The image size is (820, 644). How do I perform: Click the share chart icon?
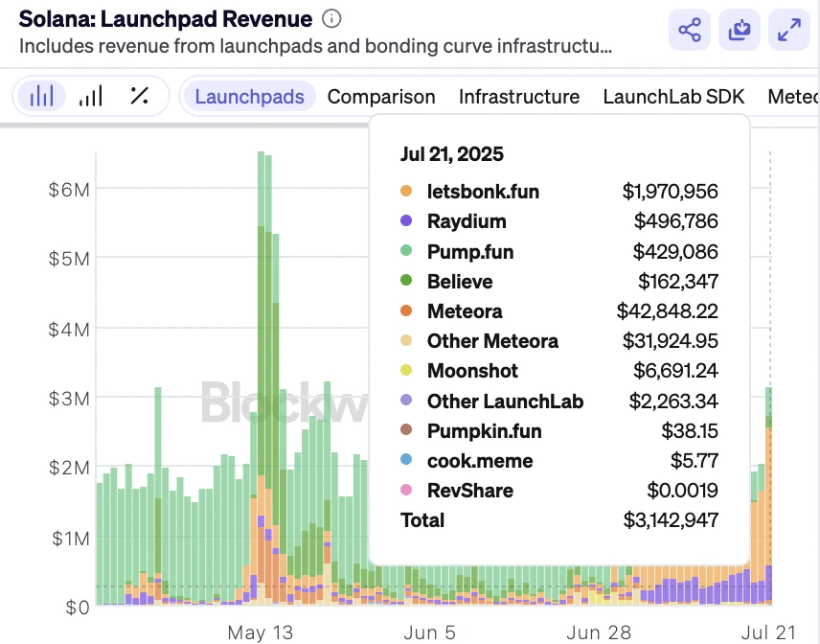[690, 31]
